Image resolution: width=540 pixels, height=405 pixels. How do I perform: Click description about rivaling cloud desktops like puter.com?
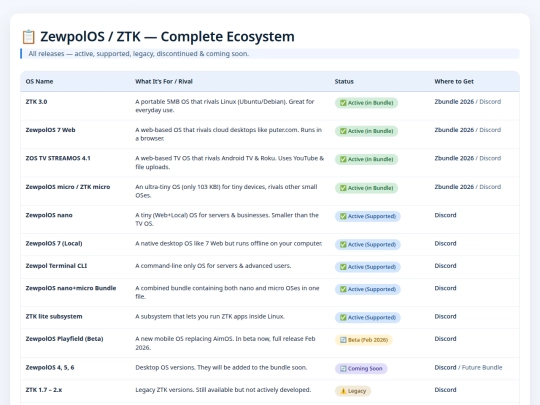[x=228, y=134]
